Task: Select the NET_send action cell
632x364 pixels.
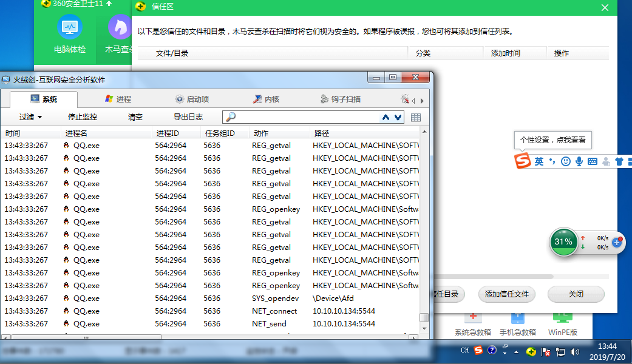Action: pyautogui.click(x=269, y=324)
